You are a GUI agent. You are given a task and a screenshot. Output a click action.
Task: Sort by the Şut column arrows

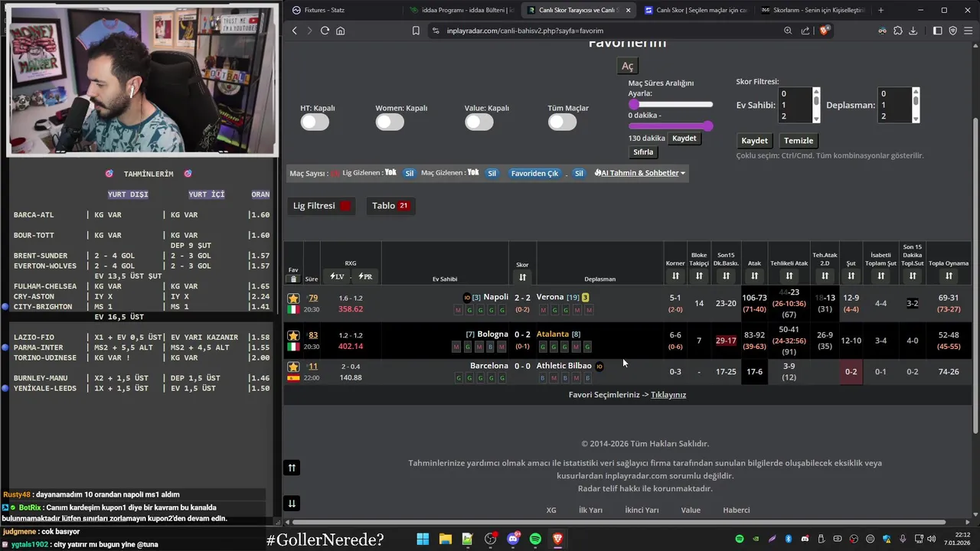pyautogui.click(x=851, y=276)
